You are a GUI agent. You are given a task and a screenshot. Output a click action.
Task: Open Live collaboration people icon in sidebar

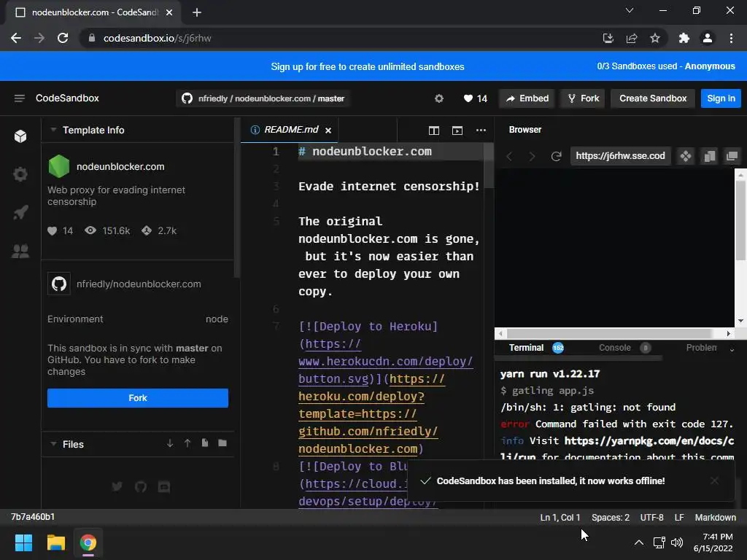tap(20, 251)
